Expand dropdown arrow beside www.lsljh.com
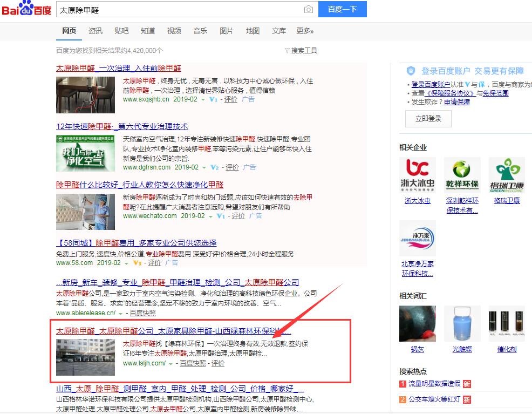Image resolution: width=532 pixels, height=414 pixels. [171, 364]
